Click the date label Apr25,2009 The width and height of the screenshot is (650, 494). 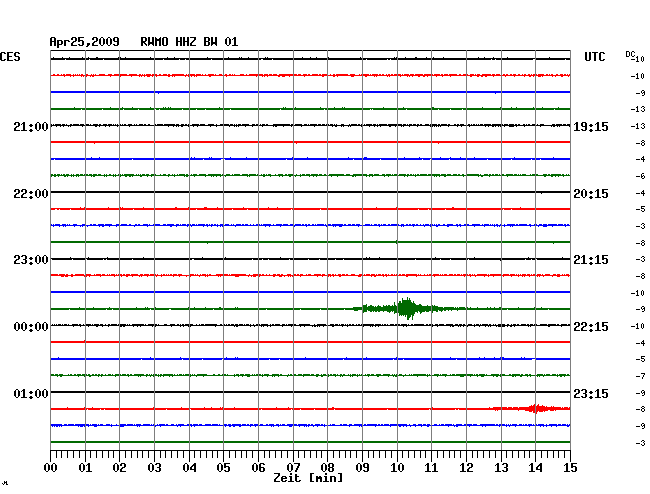pos(85,42)
